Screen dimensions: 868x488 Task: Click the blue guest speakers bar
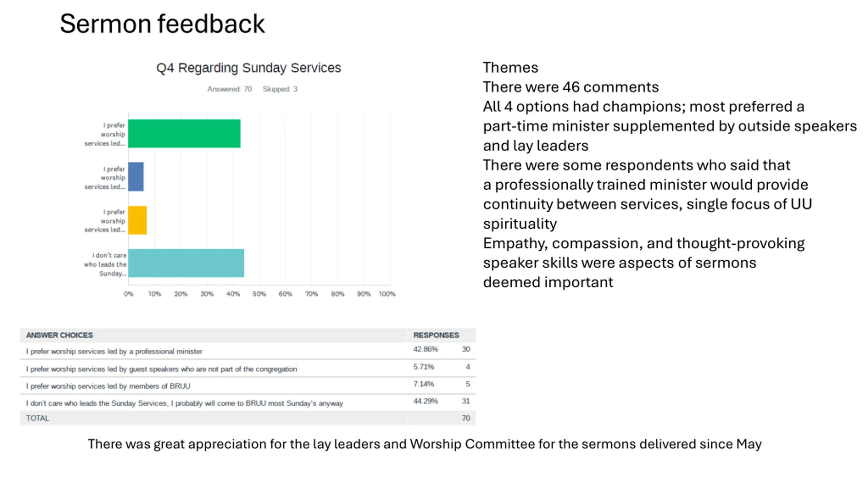pyautogui.click(x=136, y=177)
